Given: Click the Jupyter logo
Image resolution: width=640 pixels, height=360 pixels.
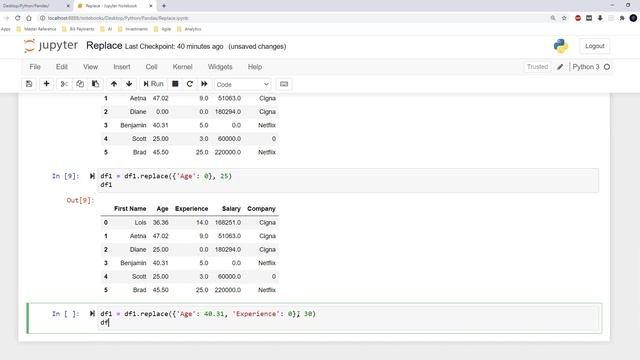Looking at the screenshot, I should click(x=51, y=46).
